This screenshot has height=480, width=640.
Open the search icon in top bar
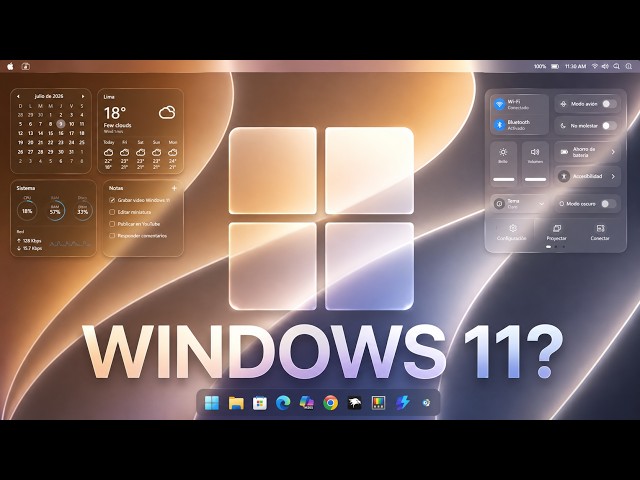pos(617,66)
